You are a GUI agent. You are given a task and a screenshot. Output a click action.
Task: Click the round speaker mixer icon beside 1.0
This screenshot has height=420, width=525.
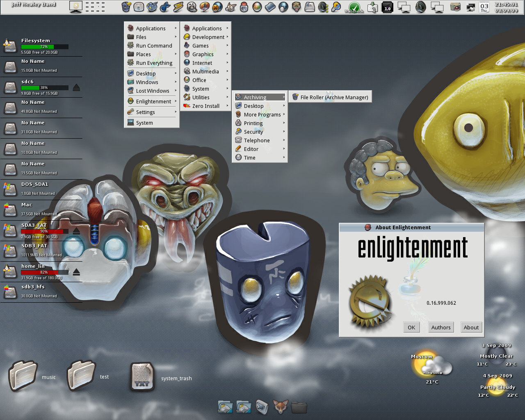point(421,7)
